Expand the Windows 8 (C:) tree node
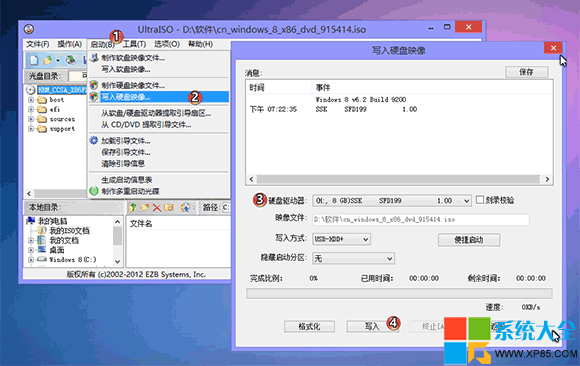Screen dimensions: 580x366 pyautogui.click(x=31, y=260)
